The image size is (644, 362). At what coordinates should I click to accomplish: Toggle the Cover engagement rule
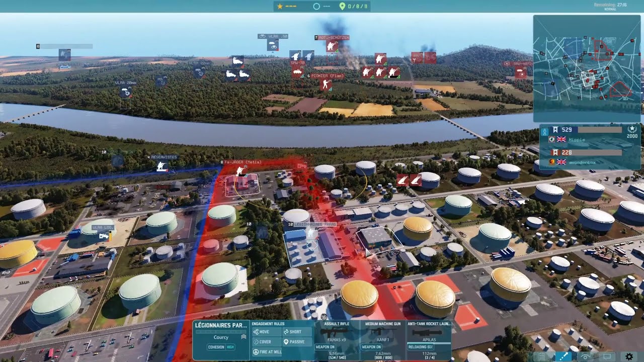click(x=266, y=342)
